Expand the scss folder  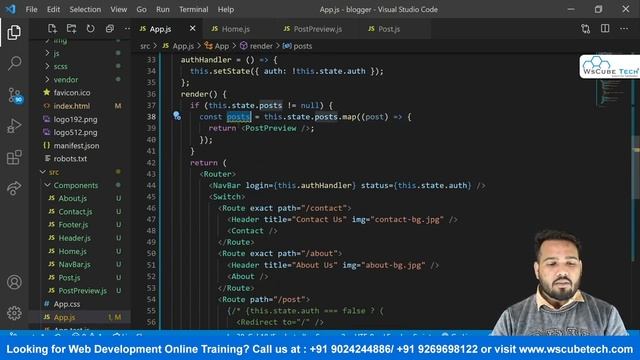pos(60,66)
